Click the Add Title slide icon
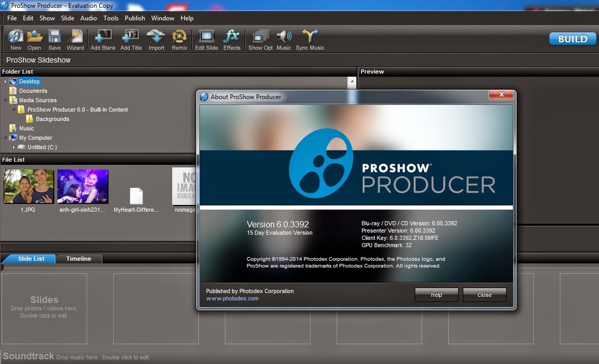The image size is (599, 364). click(x=131, y=40)
